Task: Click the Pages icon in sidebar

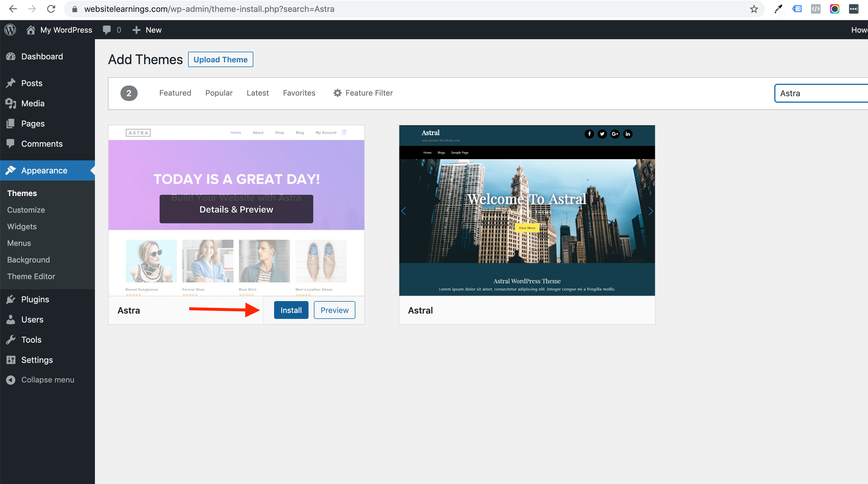Action: (11, 124)
